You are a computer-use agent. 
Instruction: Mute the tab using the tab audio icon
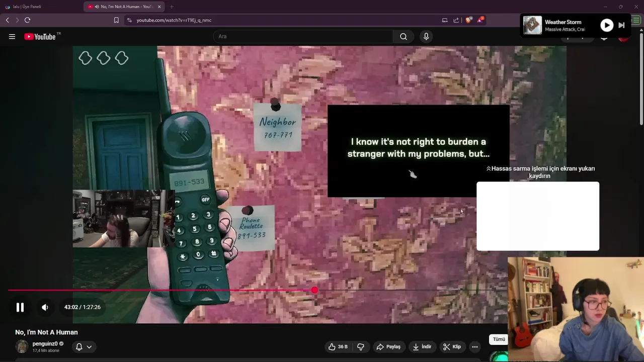97,7
